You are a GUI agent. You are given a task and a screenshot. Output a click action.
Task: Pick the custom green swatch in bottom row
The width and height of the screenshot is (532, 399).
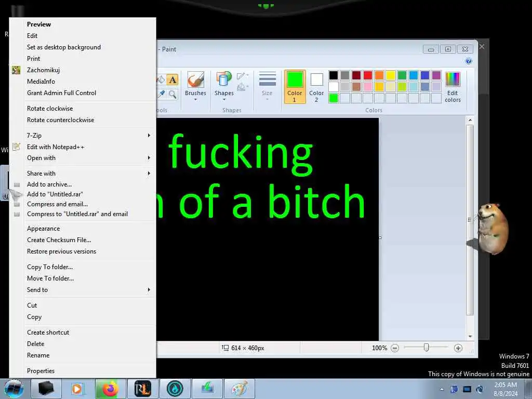pyautogui.click(x=333, y=98)
